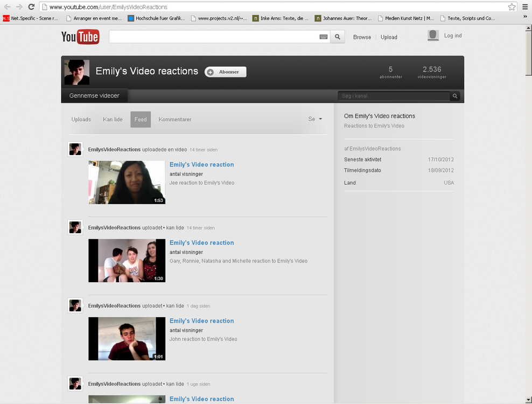Open the Upload link

pos(389,37)
